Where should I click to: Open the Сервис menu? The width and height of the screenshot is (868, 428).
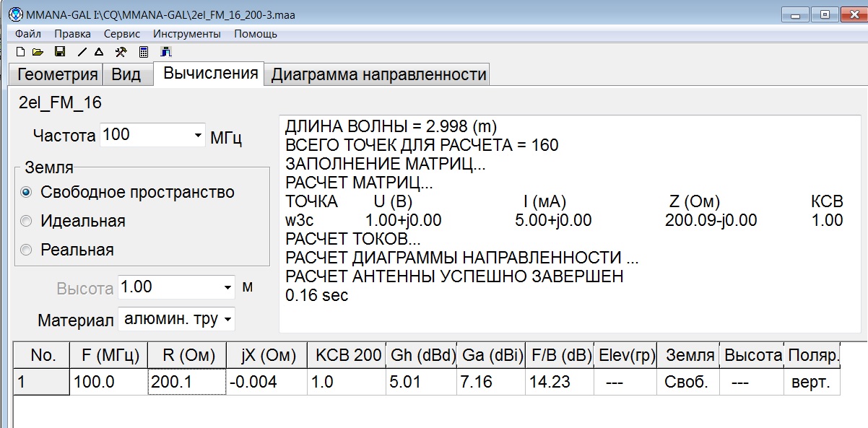(122, 34)
